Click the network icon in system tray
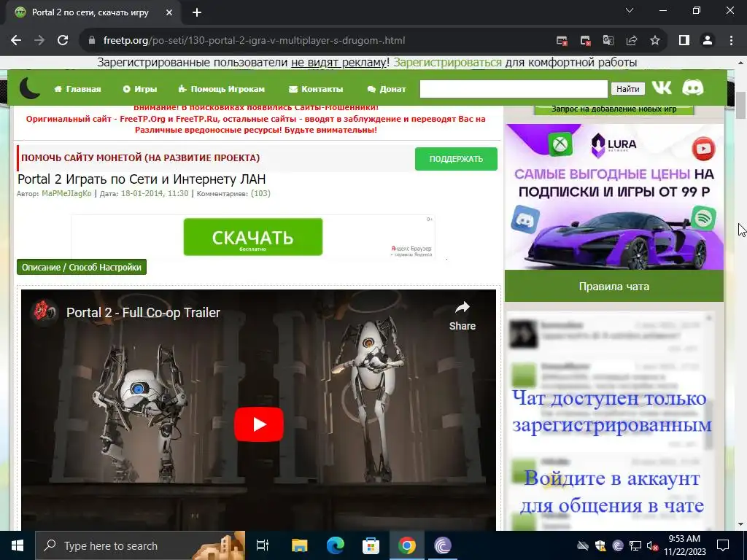 coord(635,545)
